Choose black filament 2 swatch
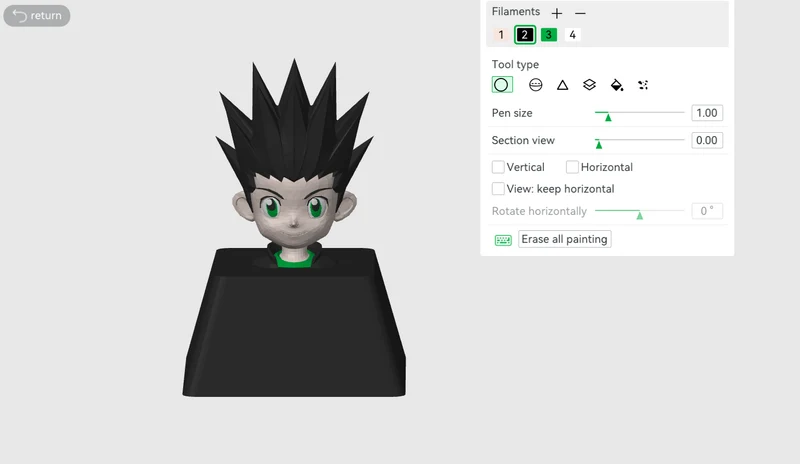800x464 pixels. coord(524,35)
